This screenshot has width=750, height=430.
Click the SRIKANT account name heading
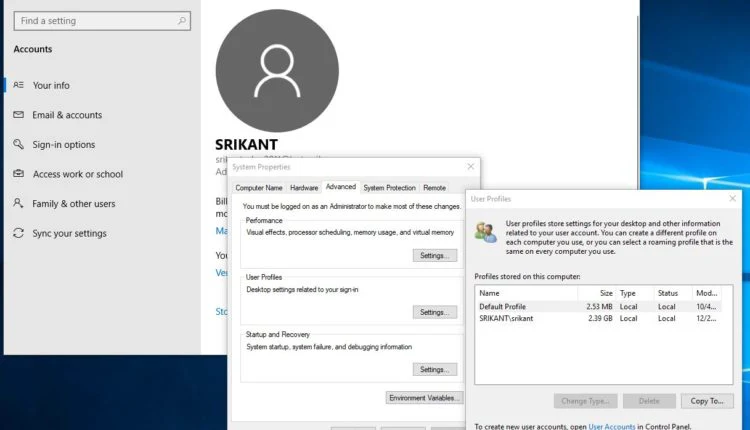[246, 144]
